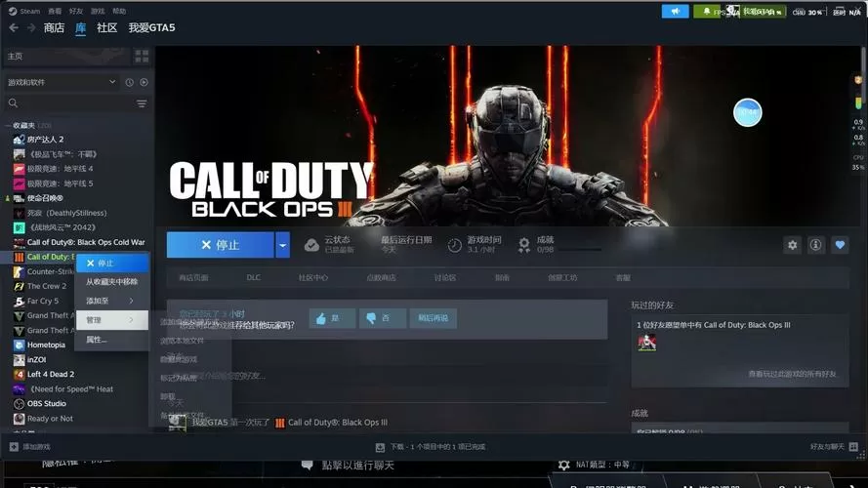
Task: Click thumbs down 否 button
Action: [383, 318]
